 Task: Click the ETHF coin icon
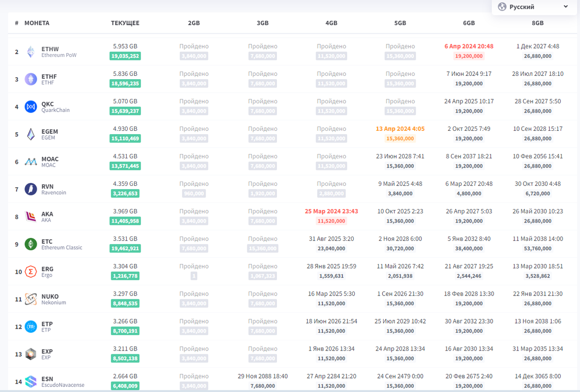point(31,79)
